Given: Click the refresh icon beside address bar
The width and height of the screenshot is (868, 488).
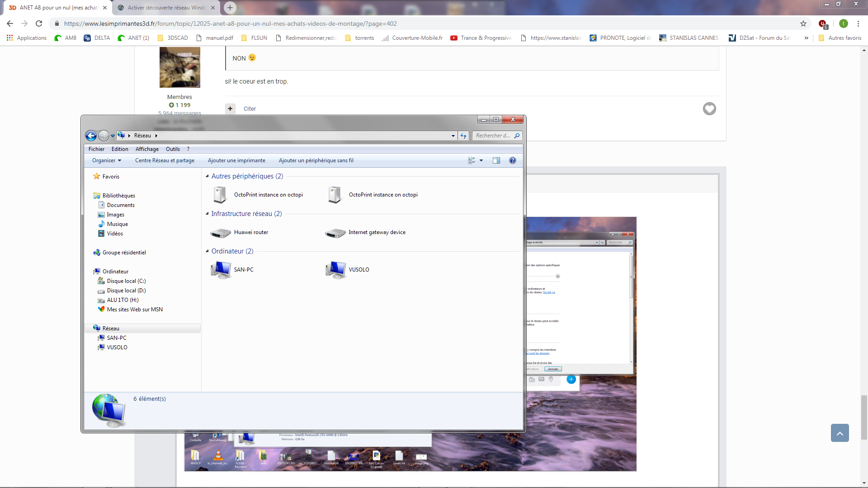Looking at the screenshot, I should (x=463, y=136).
